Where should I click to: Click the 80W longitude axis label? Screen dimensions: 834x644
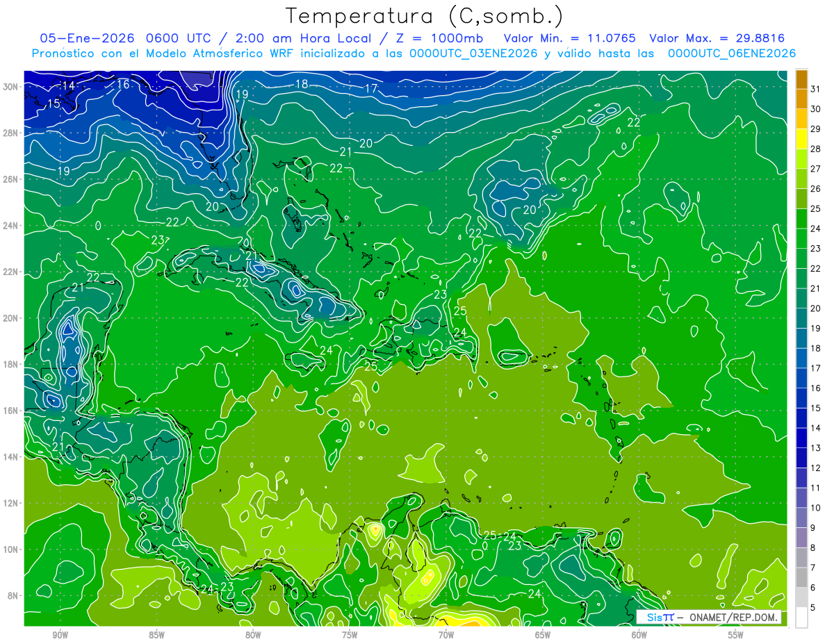253,634
